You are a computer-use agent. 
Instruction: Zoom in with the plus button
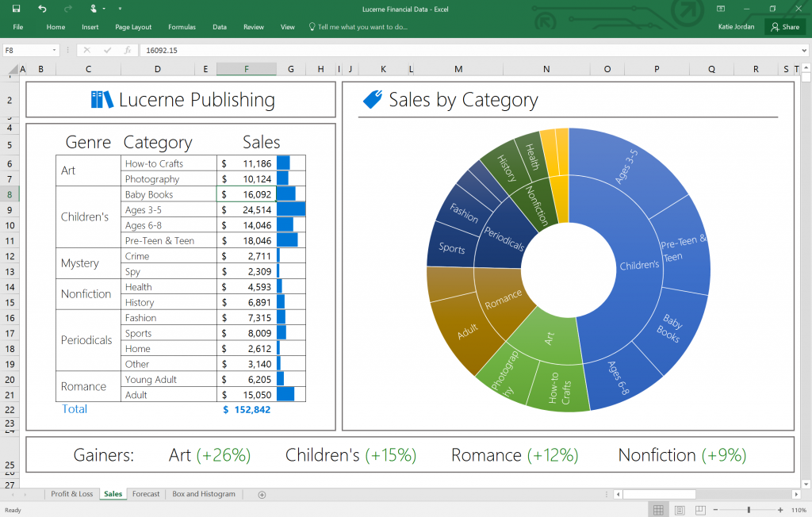point(780,510)
